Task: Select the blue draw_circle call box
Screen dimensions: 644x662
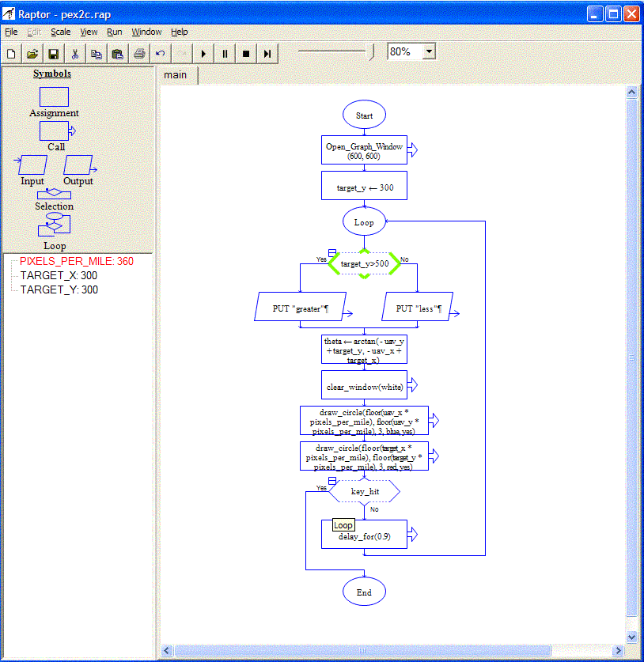Action: tap(364, 421)
